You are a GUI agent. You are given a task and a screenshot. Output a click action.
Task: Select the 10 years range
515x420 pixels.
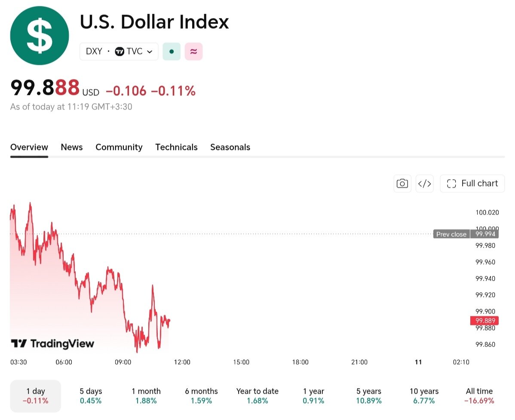point(424,395)
